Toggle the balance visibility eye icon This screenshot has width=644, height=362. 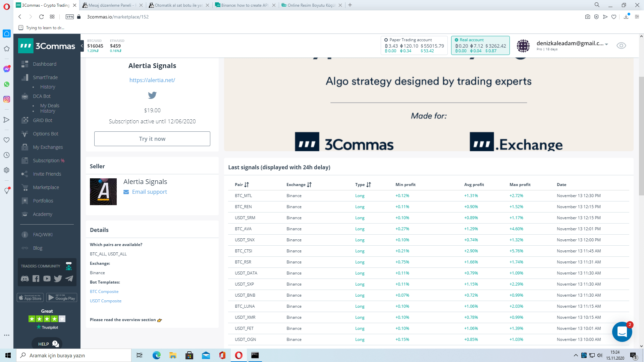point(621,46)
